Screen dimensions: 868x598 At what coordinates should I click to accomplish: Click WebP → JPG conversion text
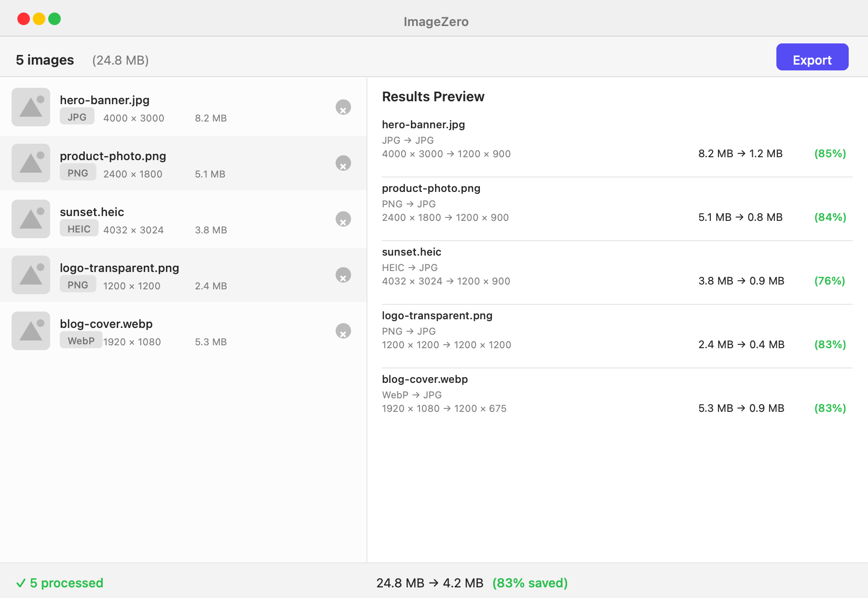tap(412, 395)
